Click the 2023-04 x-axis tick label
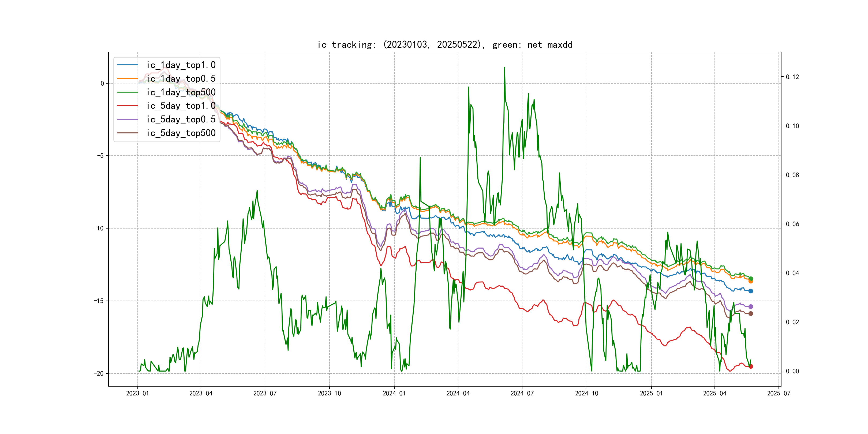Screen dimensions: 868x434 tap(201, 393)
